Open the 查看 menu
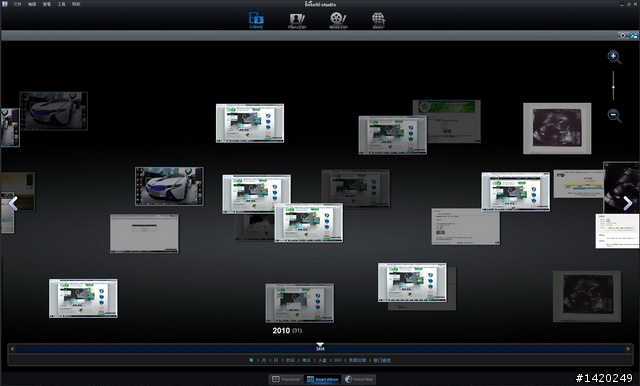640x386 pixels. pos(47,4)
